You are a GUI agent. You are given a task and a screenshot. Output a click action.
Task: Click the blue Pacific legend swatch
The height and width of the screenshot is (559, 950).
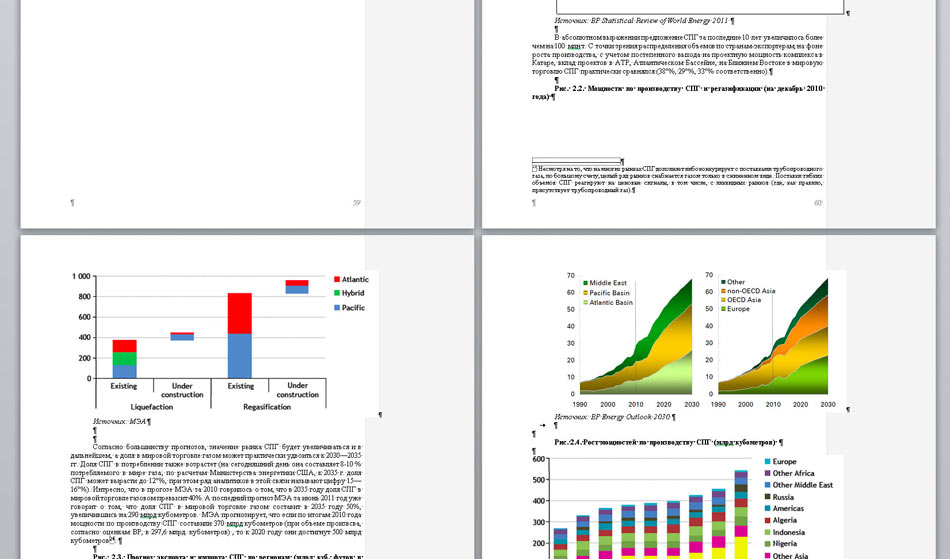pos(335,308)
